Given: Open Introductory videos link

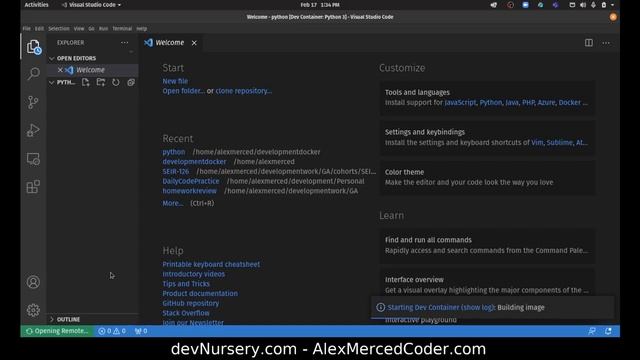Looking at the screenshot, I should click(193, 274).
